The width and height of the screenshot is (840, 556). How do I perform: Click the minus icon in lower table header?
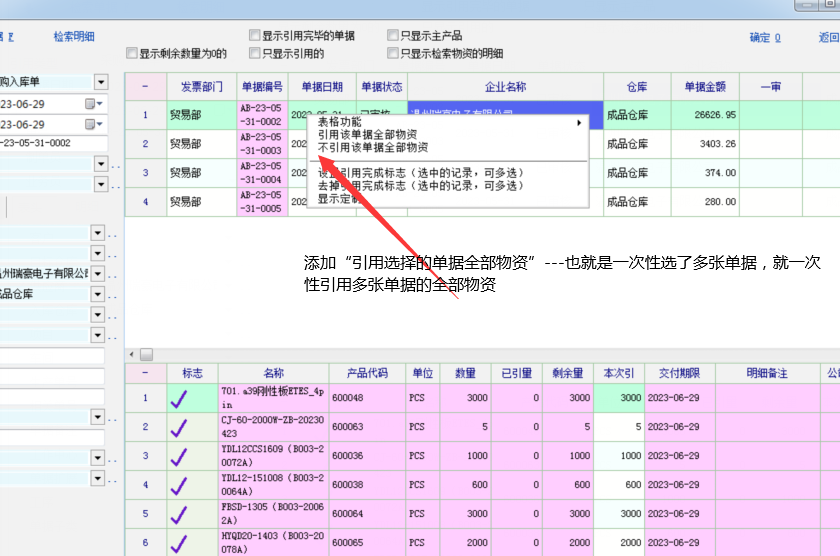144,373
